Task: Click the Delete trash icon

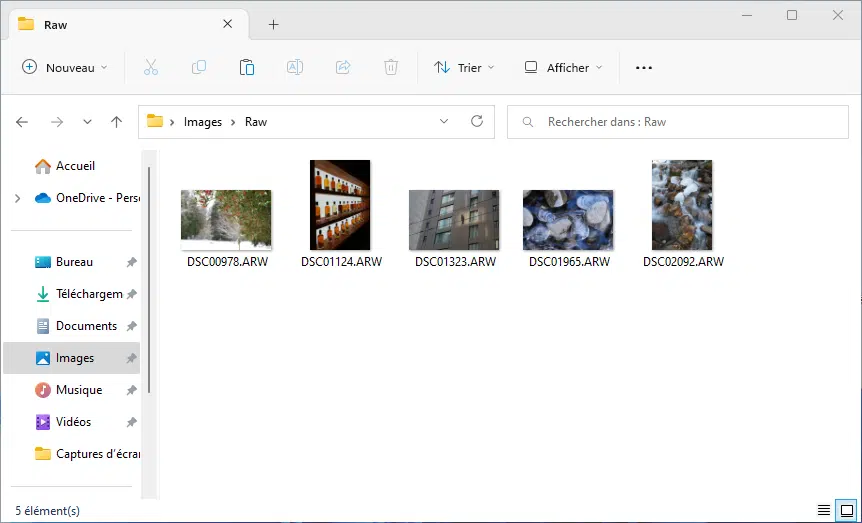Action: tap(391, 68)
